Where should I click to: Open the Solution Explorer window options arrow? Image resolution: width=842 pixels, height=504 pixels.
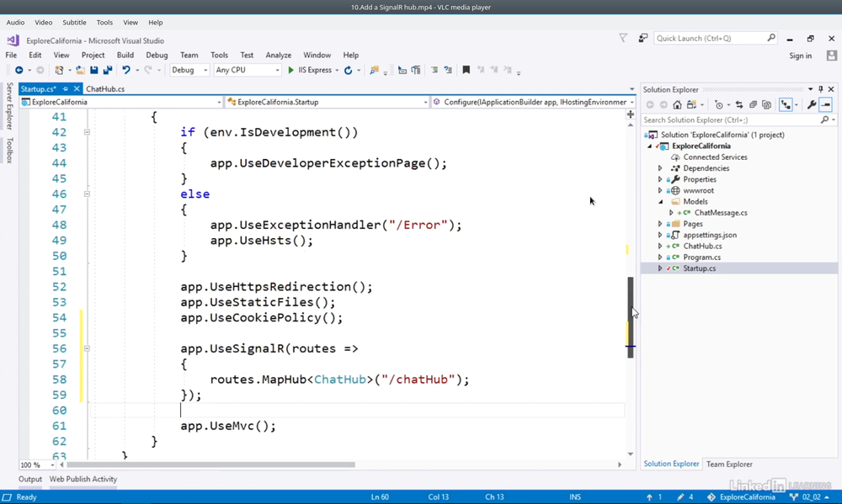click(810, 89)
